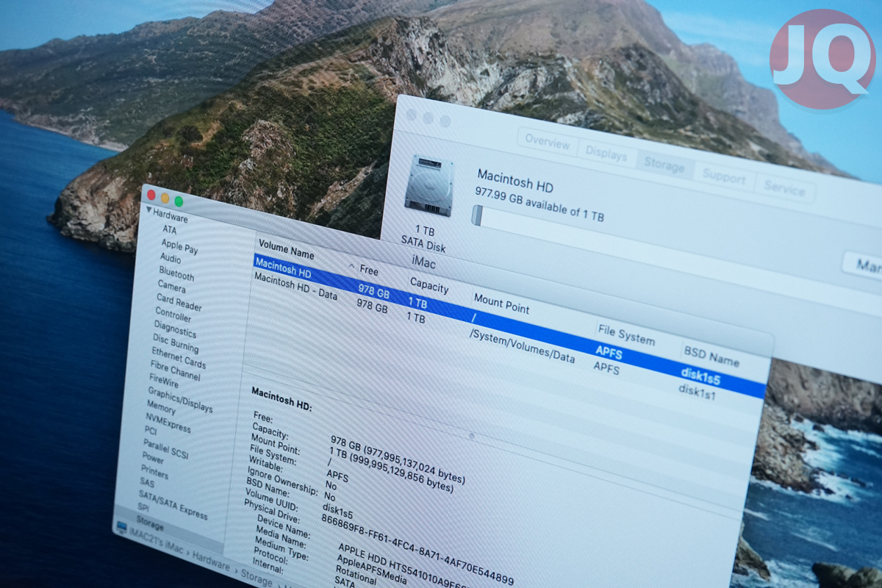Click the disk1s5 BSD name cell
This screenshot has width=882, height=588.
[x=700, y=377]
